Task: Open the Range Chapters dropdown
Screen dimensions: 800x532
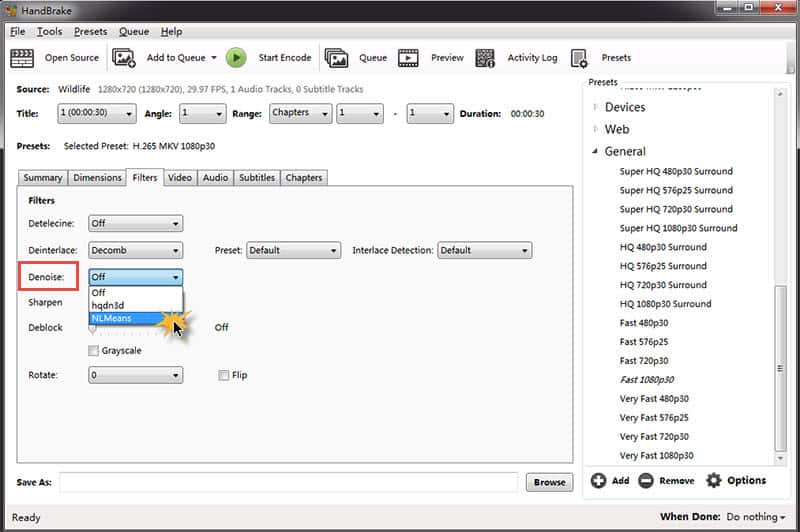Action: pos(301,113)
